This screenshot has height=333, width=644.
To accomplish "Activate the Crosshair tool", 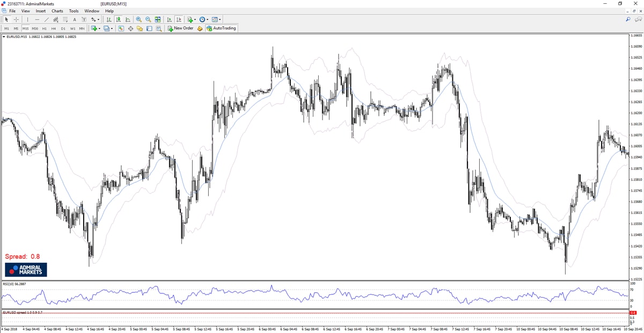I will 16,19.
